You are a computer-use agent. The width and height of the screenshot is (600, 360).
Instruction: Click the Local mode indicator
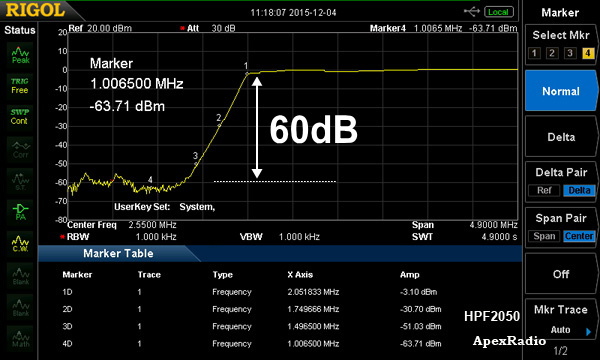[x=498, y=12]
